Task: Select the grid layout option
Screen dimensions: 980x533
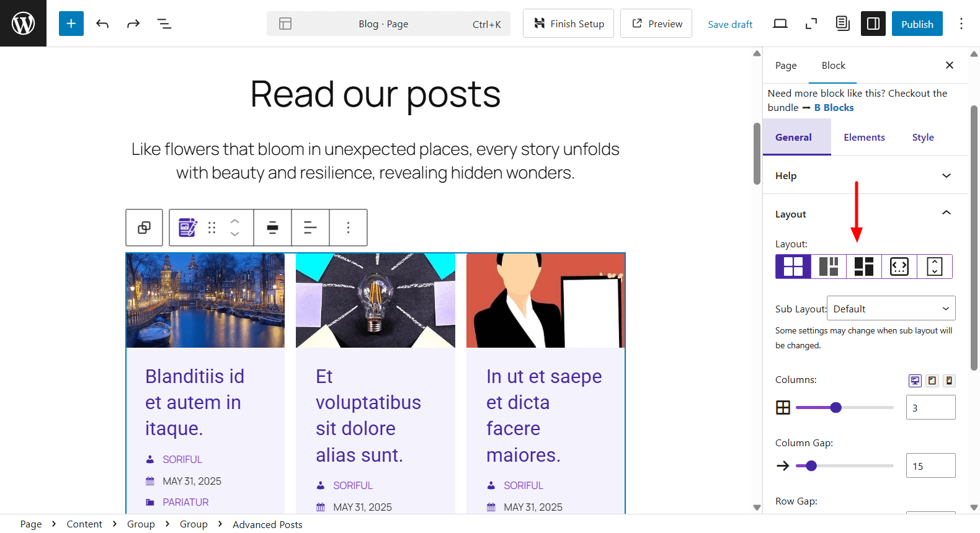Action: [x=793, y=266]
